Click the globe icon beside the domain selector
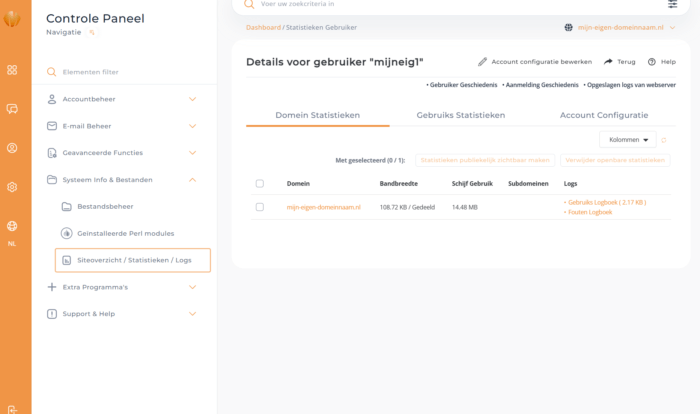Screen dimensions: 700x414 tap(568, 28)
